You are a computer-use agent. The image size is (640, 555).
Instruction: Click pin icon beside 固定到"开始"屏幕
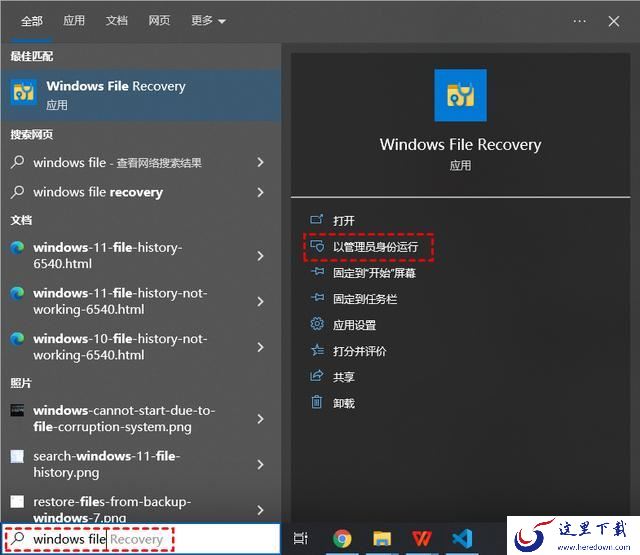click(317, 272)
